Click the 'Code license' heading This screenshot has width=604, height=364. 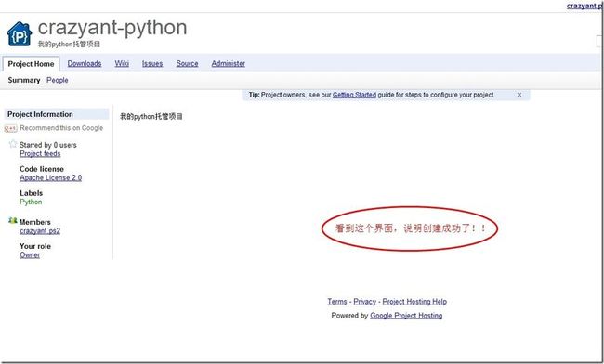click(x=42, y=169)
